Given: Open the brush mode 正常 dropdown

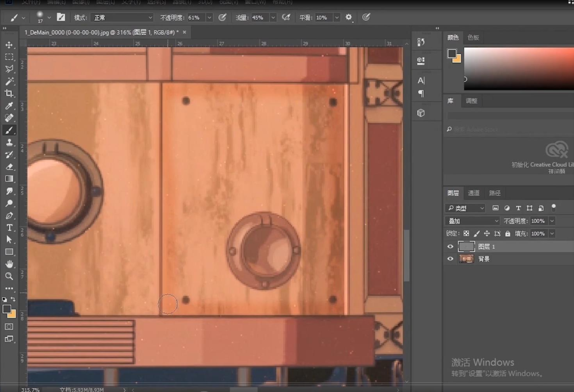Looking at the screenshot, I should pos(122,17).
